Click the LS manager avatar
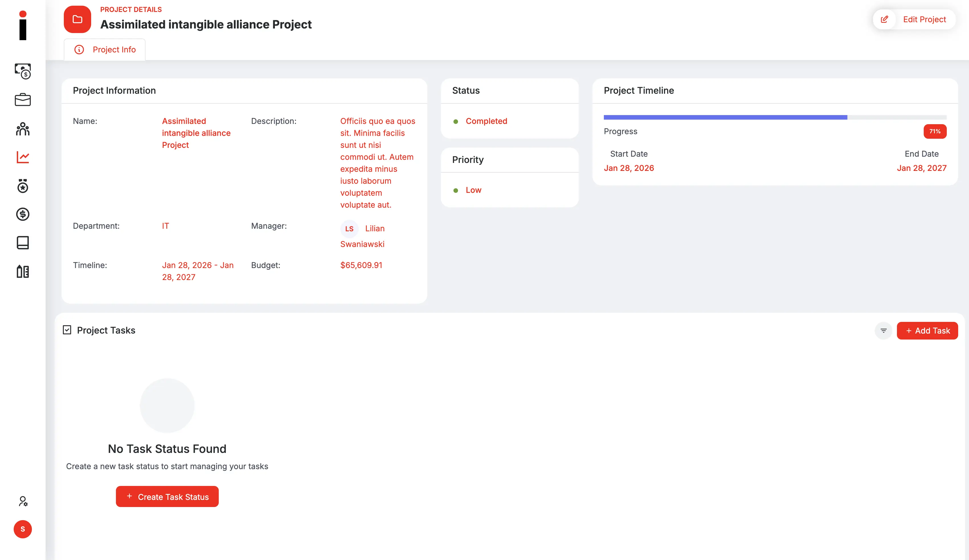 point(349,229)
